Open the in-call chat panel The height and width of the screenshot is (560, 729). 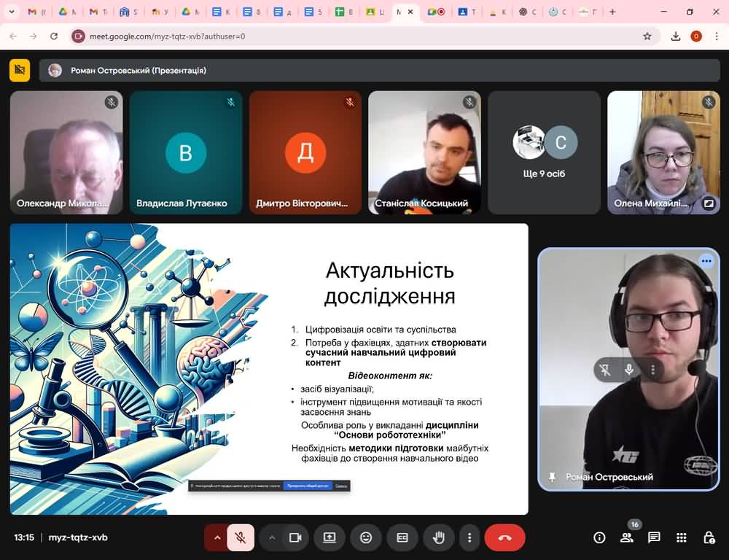click(654, 537)
